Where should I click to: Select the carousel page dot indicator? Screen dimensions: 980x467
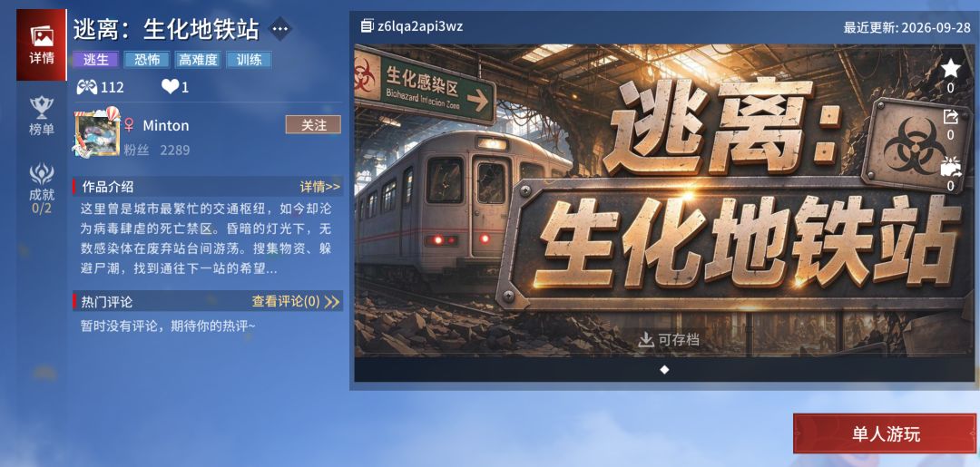664,370
